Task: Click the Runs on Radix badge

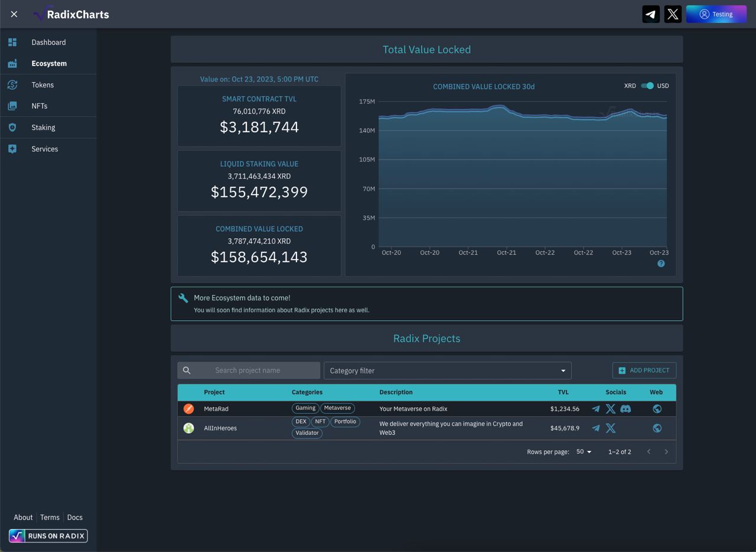Action: point(48,536)
